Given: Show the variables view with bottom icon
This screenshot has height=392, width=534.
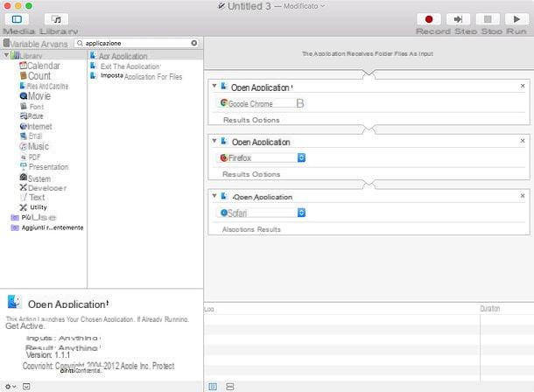Looking at the screenshot, I should click(230, 387).
